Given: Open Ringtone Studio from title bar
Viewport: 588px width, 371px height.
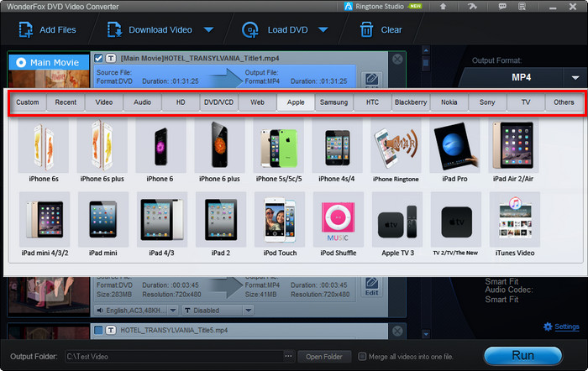Looking at the screenshot, I should pos(383,7).
